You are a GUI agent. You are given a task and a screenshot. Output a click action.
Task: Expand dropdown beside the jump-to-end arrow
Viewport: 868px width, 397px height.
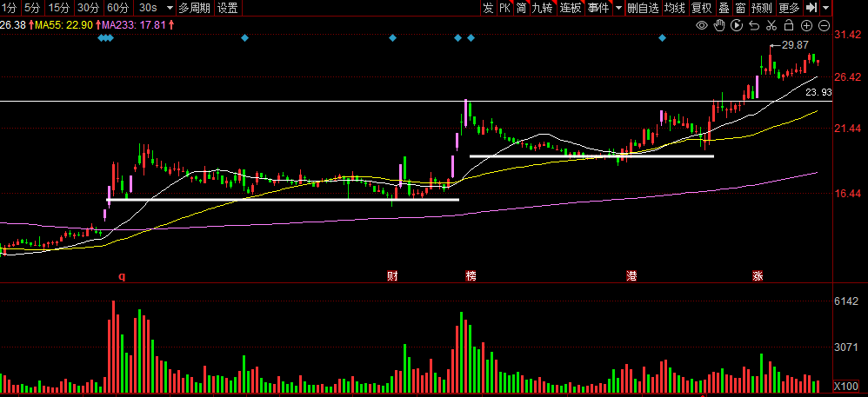click(x=826, y=8)
